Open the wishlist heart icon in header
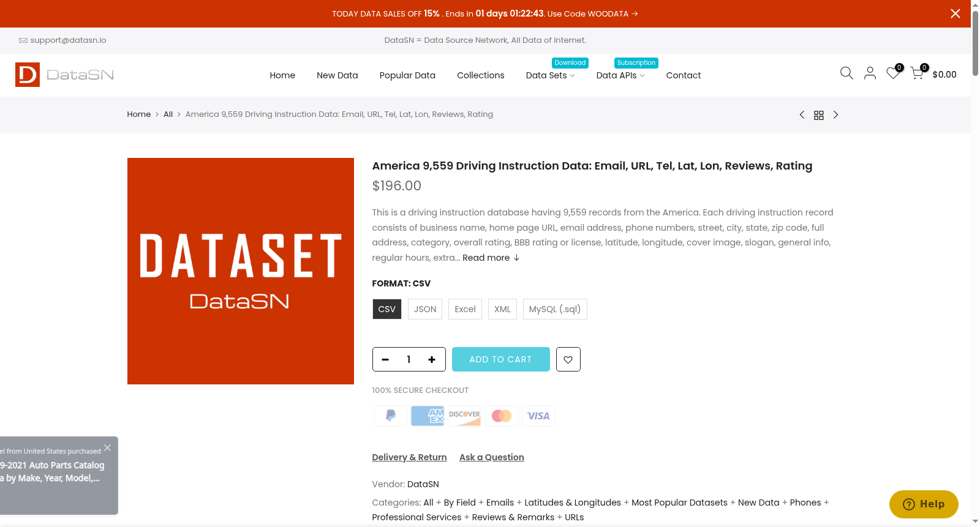The height and width of the screenshot is (527, 980). tap(894, 73)
